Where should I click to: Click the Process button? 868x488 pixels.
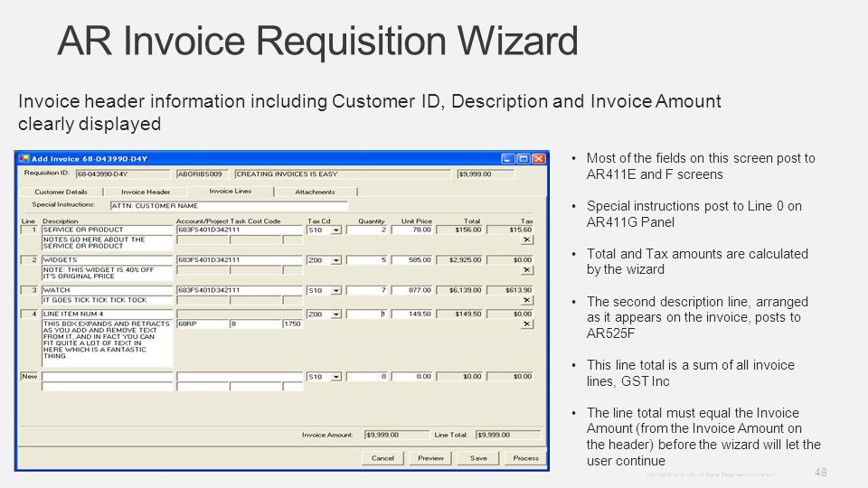coord(525,458)
